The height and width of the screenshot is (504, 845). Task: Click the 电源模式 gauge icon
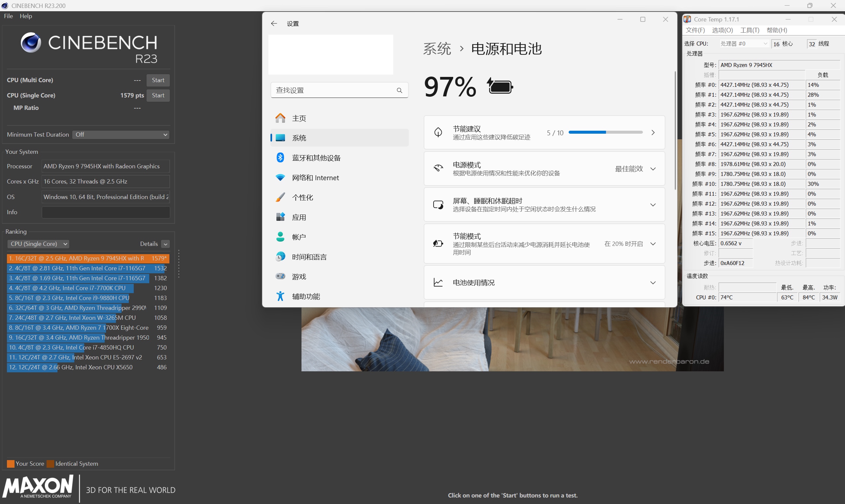point(438,168)
